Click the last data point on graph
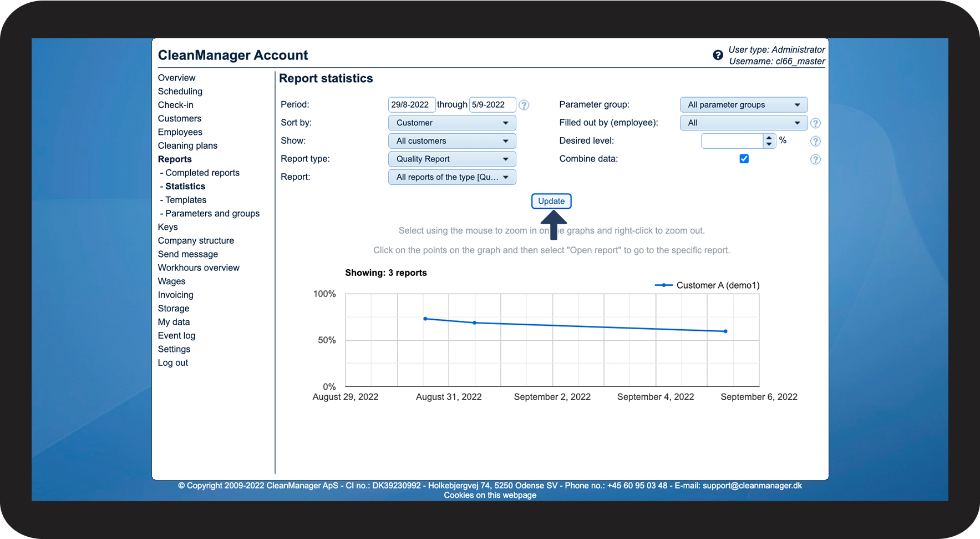 pos(725,331)
